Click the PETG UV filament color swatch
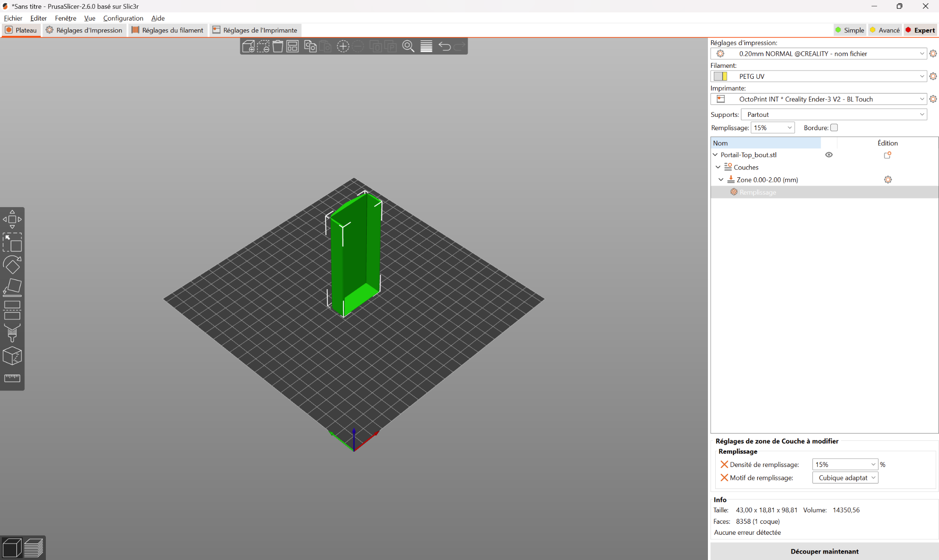Screen dimensions: 939x560 [720, 77]
